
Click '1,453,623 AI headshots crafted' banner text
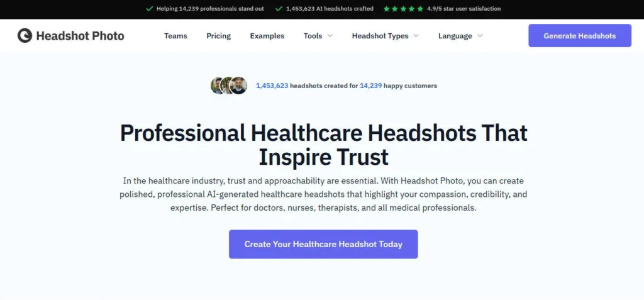point(330,9)
